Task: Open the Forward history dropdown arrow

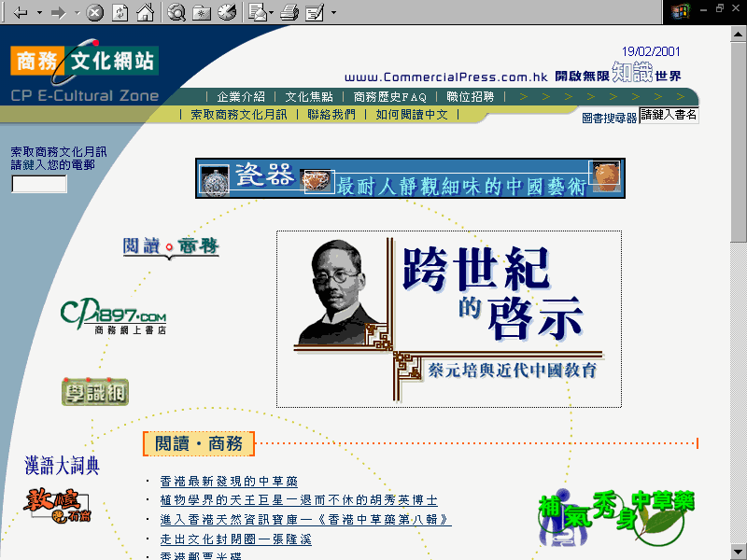Action: pos(78,12)
